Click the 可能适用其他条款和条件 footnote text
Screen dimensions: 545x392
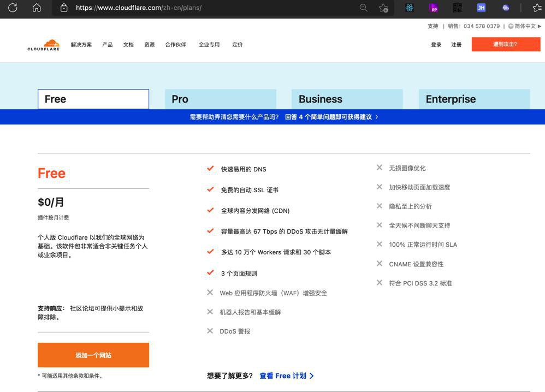(70, 376)
